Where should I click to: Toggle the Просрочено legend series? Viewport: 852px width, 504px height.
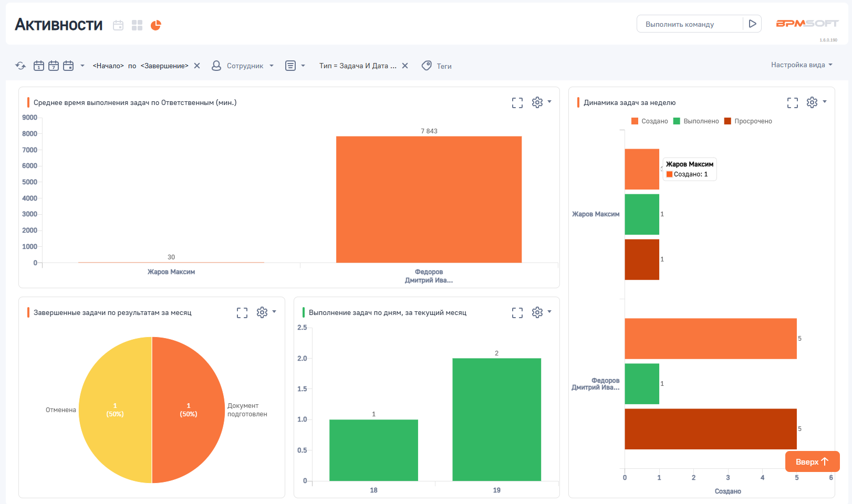pos(748,121)
